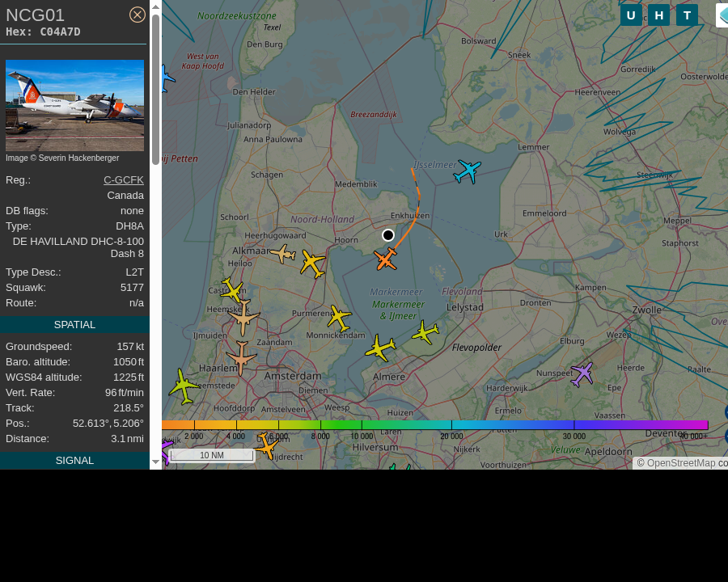Open registration link C-GCFK
Image resolution: width=728 pixels, height=582 pixels.
(124, 180)
